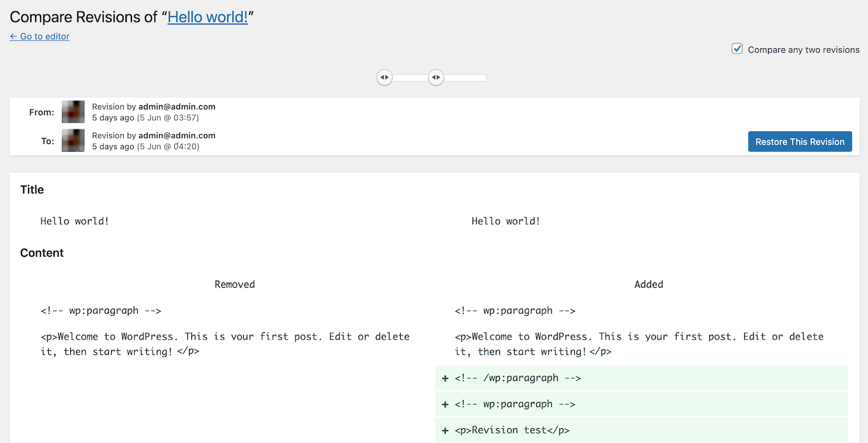This screenshot has width=868, height=443.
Task: Open the "Hello world!" post
Action: (207, 17)
